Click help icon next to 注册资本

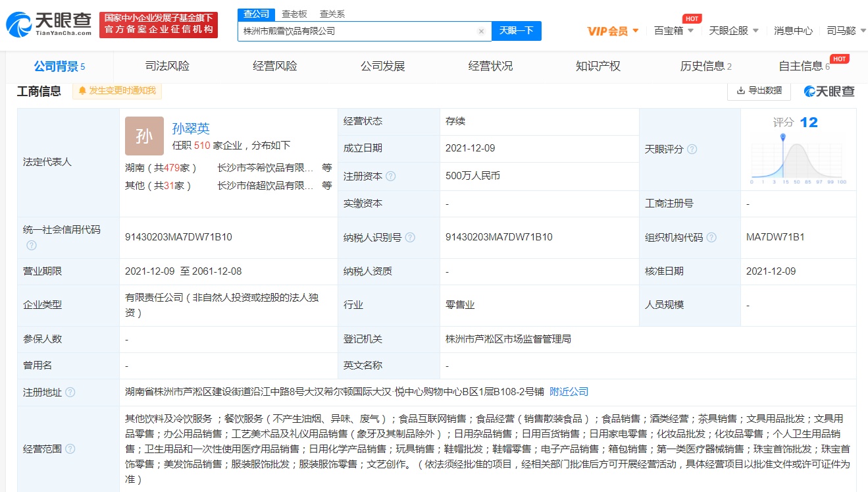[391, 177]
